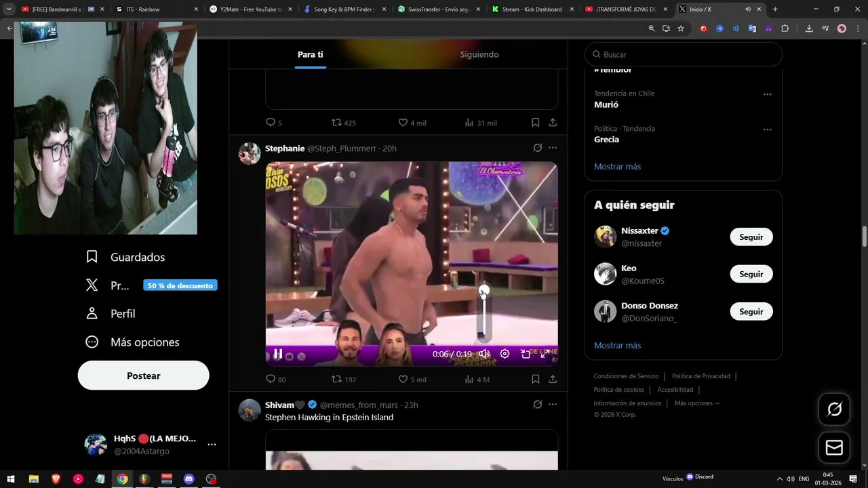Open the Chrome three-dot menu
Image resolution: width=868 pixels, height=488 pixels.
click(x=858, y=28)
